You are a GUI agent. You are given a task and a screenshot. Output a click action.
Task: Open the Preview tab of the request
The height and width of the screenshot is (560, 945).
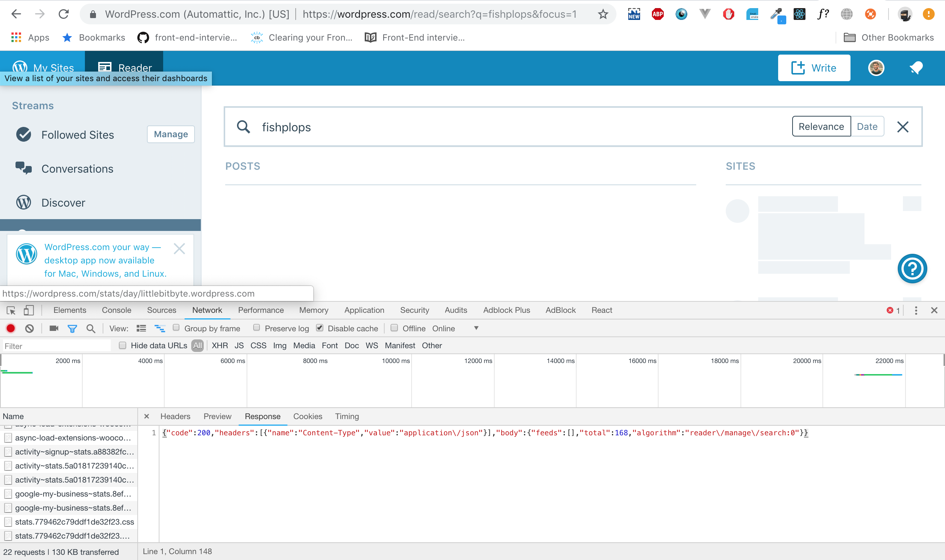[x=217, y=416]
